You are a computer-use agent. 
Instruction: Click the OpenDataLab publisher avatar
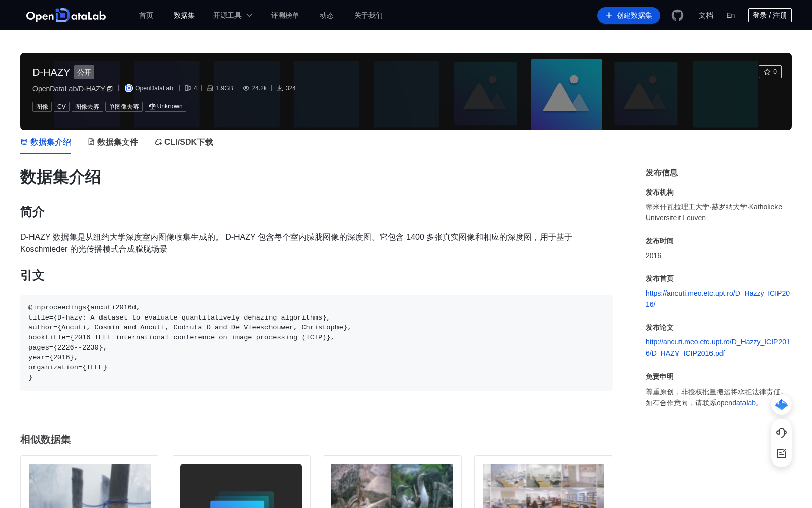point(129,88)
